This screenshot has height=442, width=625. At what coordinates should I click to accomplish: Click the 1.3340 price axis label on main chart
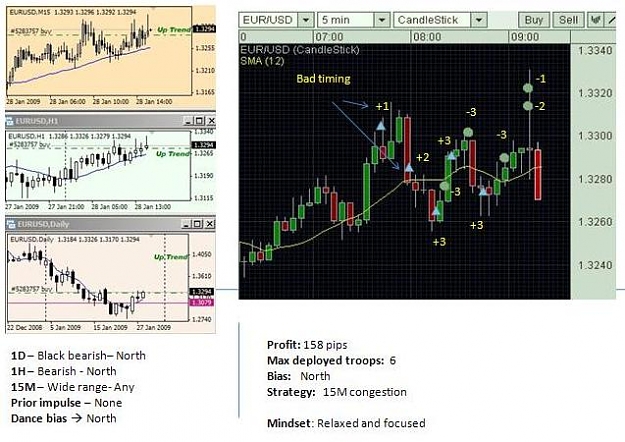[595, 51]
